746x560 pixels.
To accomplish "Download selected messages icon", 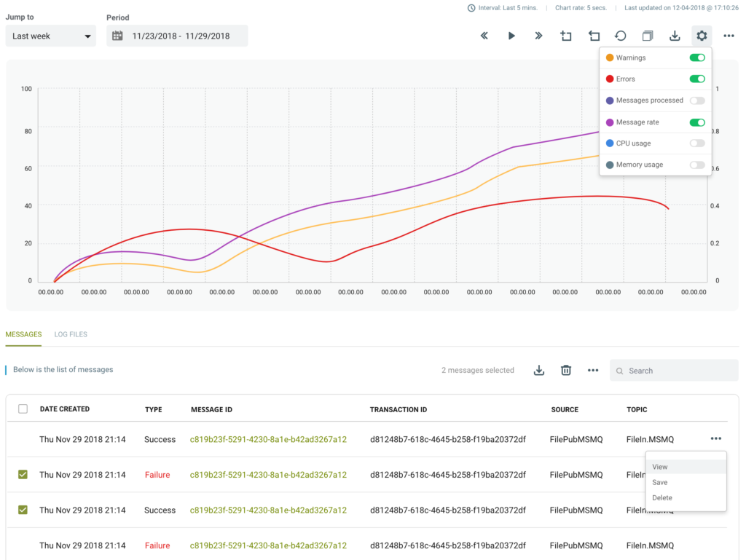I will 538,371.
